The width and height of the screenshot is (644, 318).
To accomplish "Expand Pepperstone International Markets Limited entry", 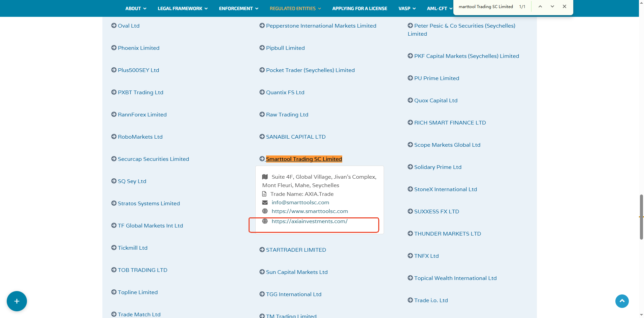I will pos(321,26).
